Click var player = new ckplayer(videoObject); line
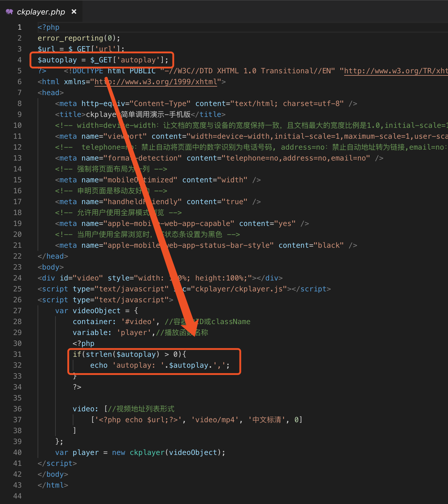 pyautogui.click(x=140, y=453)
